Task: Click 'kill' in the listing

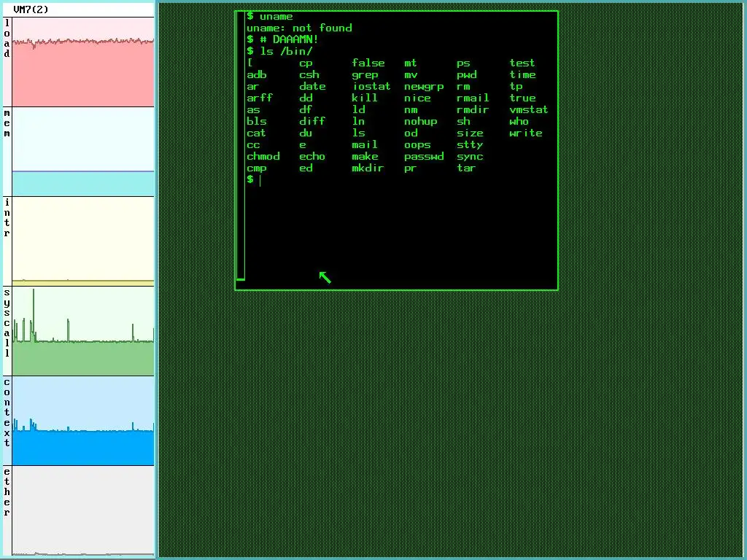Action: pos(365,98)
